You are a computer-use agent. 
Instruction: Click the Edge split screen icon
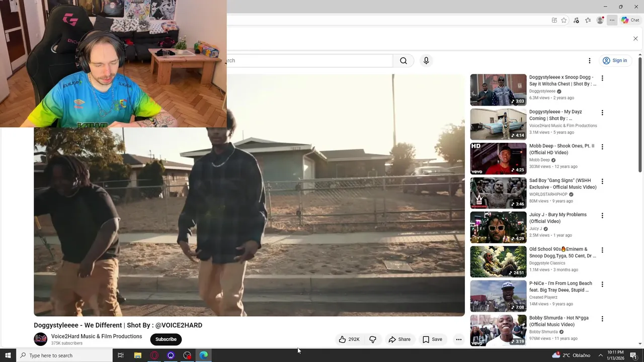pyautogui.click(x=554, y=20)
